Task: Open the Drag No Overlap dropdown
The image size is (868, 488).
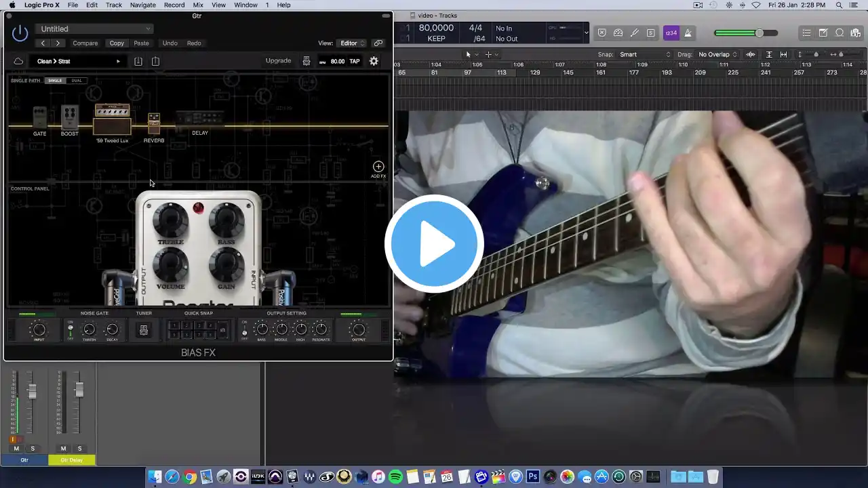Action: pyautogui.click(x=717, y=54)
